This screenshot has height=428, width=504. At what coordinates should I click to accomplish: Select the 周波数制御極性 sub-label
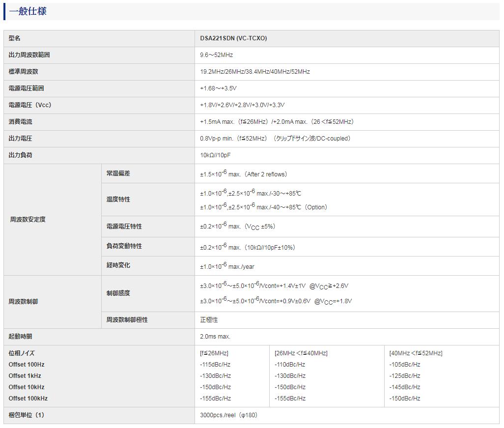[x=127, y=320]
